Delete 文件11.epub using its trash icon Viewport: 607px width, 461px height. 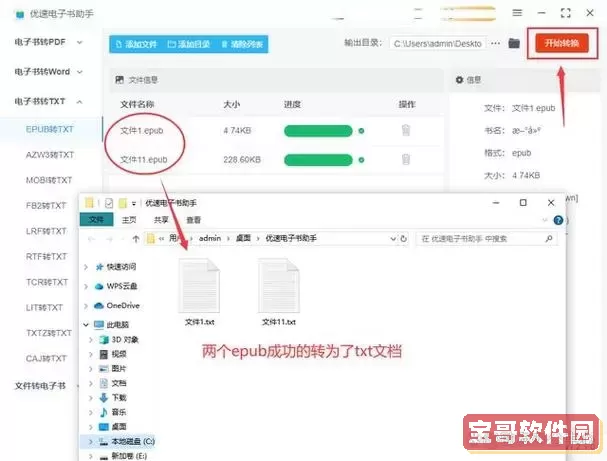[406, 159]
